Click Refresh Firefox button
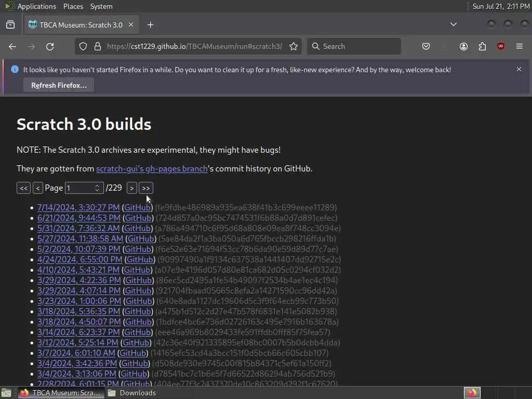The image size is (532, 399). (x=59, y=85)
